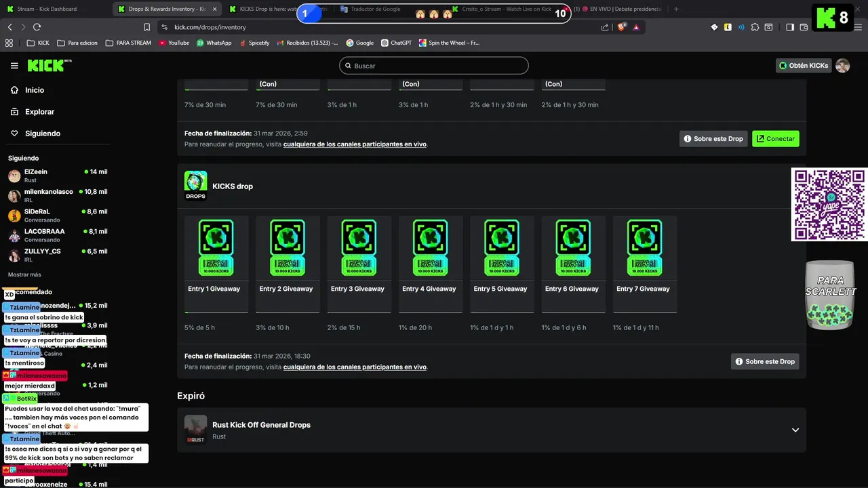The height and width of the screenshot is (488, 868).
Task: Open participating channels link dated 31 mar 2:59
Action: (x=355, y=144)
